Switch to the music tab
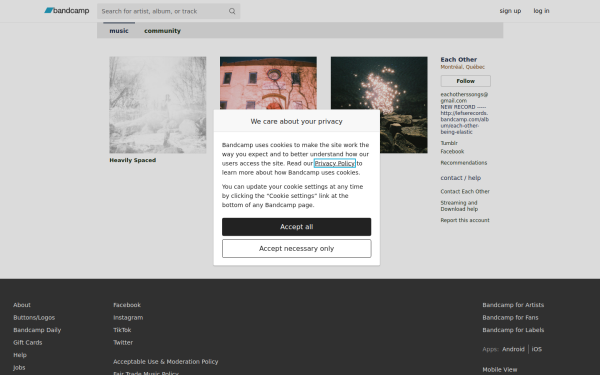The image size is (600, 375). 119,31
